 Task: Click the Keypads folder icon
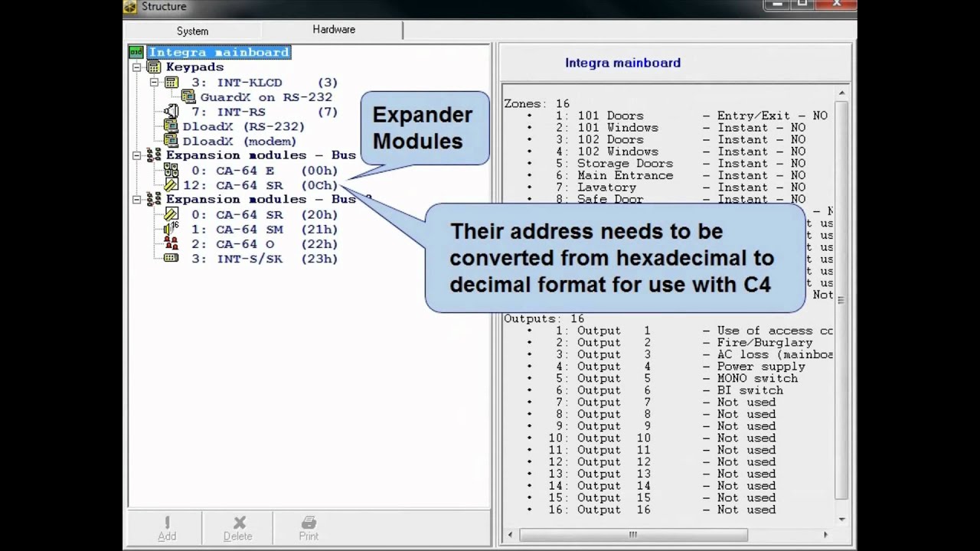pyautogui.click(x=154, y=67)
